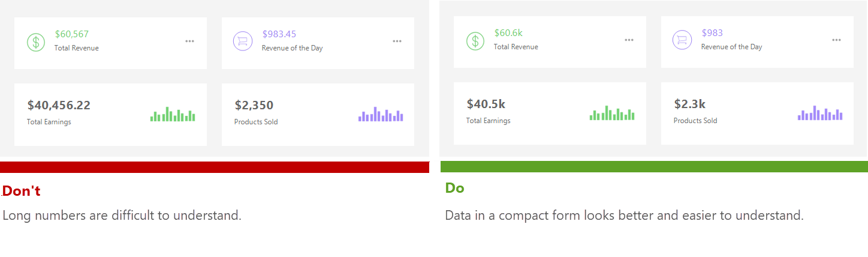Open the ellipsis menu on the $60,567 card

pyautogui.click(x=189, y=41)
